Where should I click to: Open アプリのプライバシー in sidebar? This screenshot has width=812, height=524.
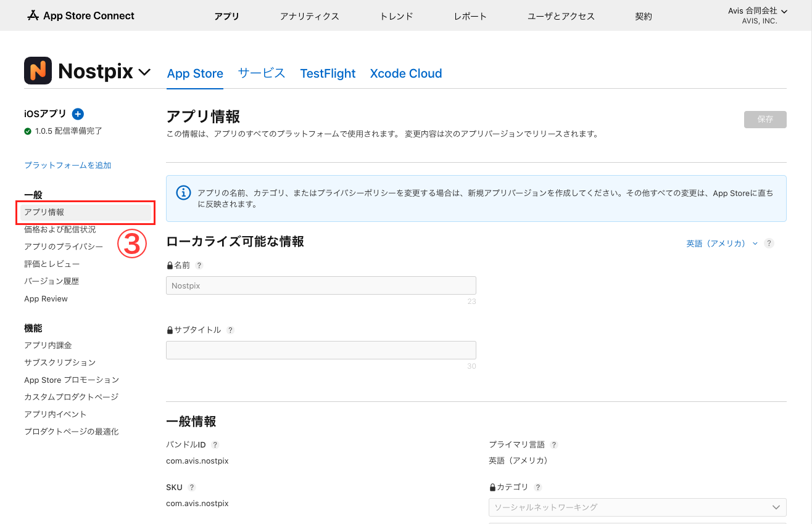(64, 247)
